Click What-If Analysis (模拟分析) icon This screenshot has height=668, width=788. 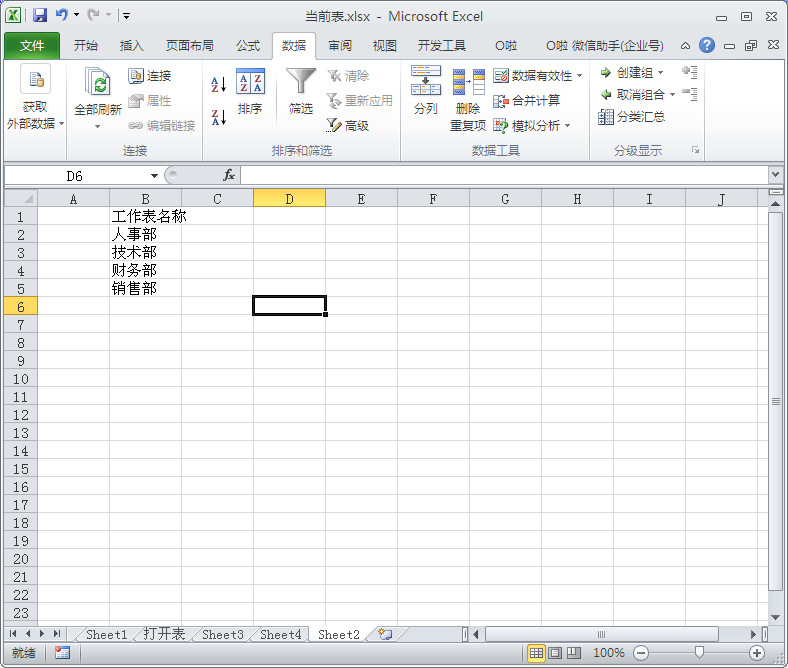pos(501,125)
